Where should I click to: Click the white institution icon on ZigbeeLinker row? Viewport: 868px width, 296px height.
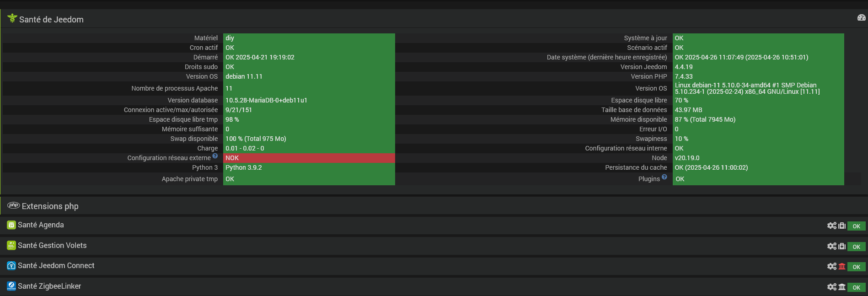[842, 287]
